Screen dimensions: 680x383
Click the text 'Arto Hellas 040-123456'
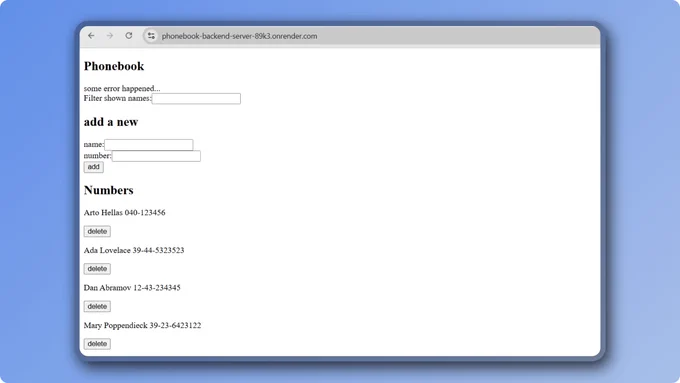pos(124,213)
